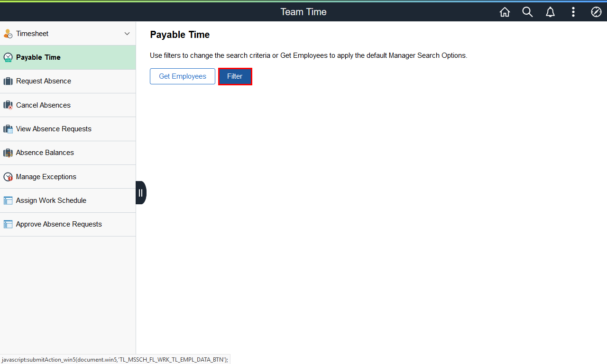Click the Home icon in header

(505, 12)
